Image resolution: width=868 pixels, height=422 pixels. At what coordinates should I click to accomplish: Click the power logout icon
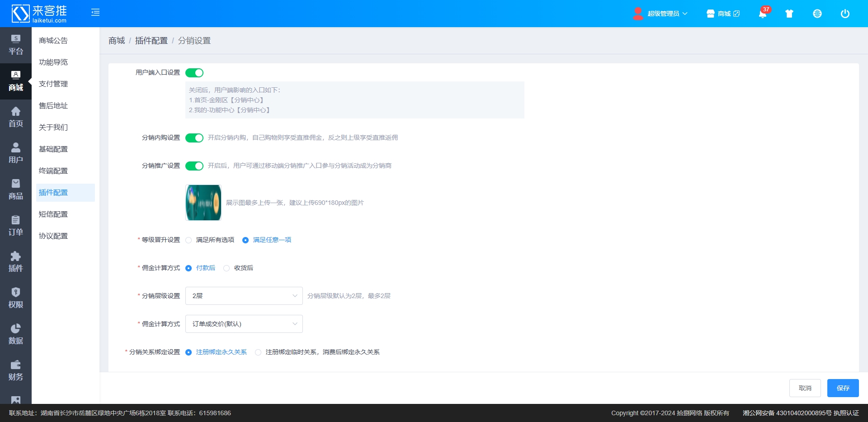(x=844, y=14)
